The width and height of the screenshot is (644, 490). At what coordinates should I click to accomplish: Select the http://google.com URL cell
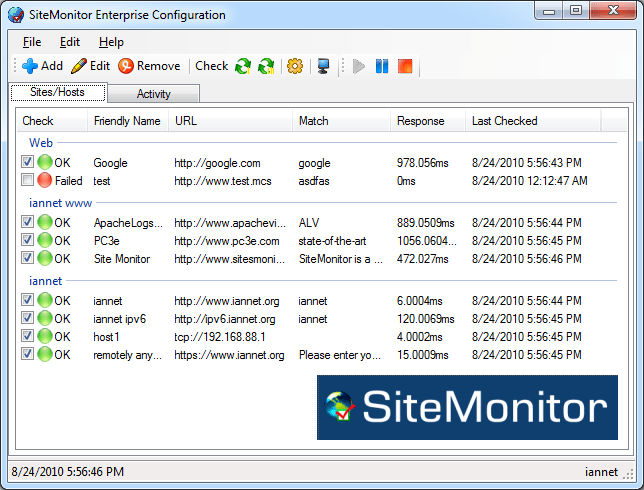point(217,163)
